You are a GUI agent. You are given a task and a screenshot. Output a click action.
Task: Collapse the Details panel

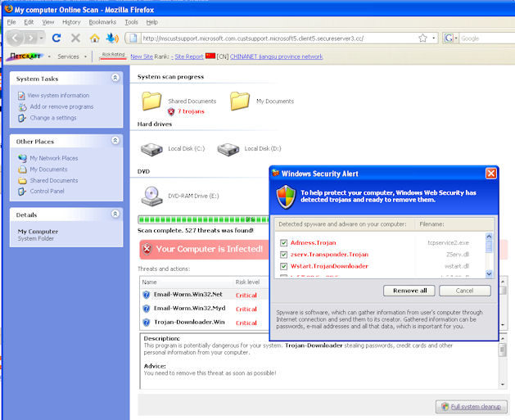click(115, 214)
